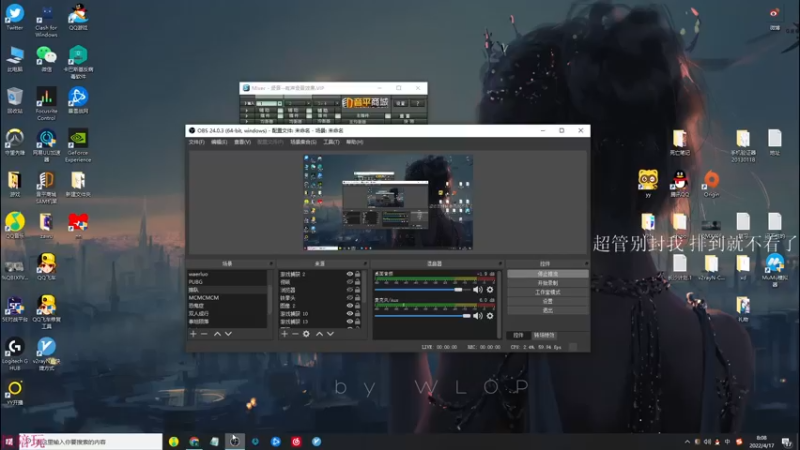Toggle visibility of 浏览器 source

tap(350, 290)
